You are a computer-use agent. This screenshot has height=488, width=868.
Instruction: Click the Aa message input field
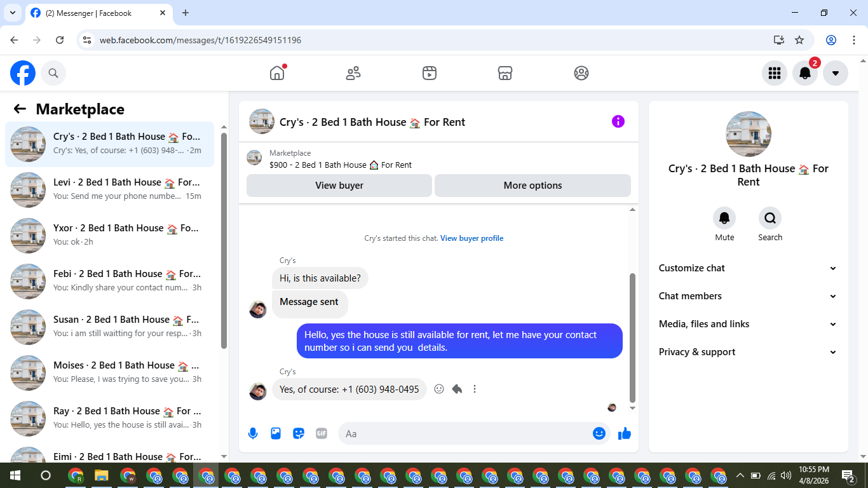(x=465, y=433)
